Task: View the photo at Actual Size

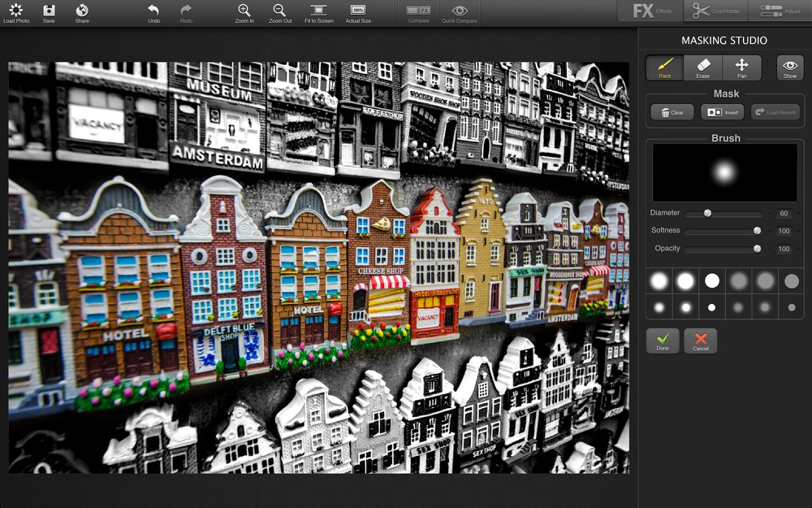Action: click(x=358, y=13)
